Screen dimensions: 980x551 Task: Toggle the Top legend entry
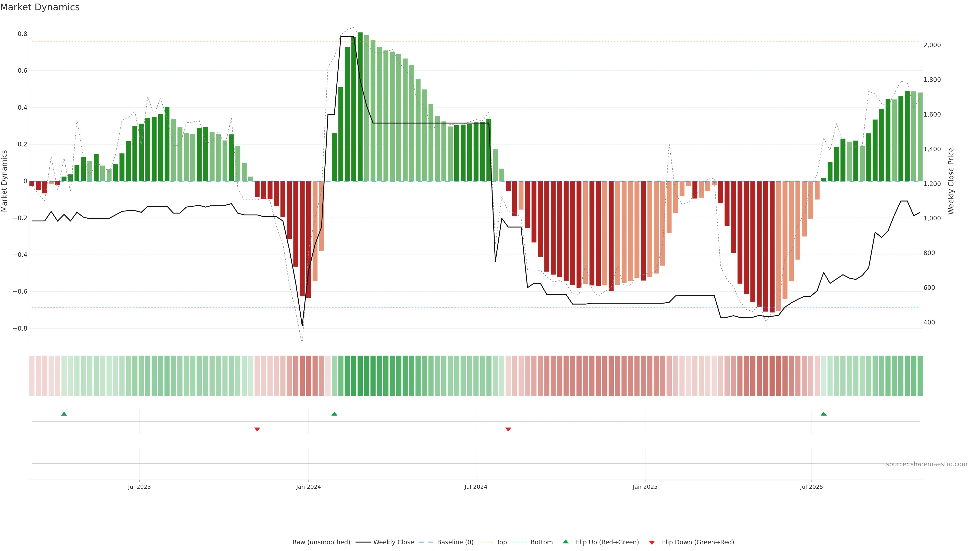click(501, 542)
